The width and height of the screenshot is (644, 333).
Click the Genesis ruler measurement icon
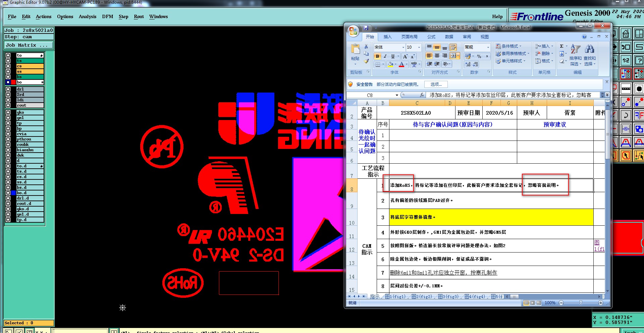(626, 89)
